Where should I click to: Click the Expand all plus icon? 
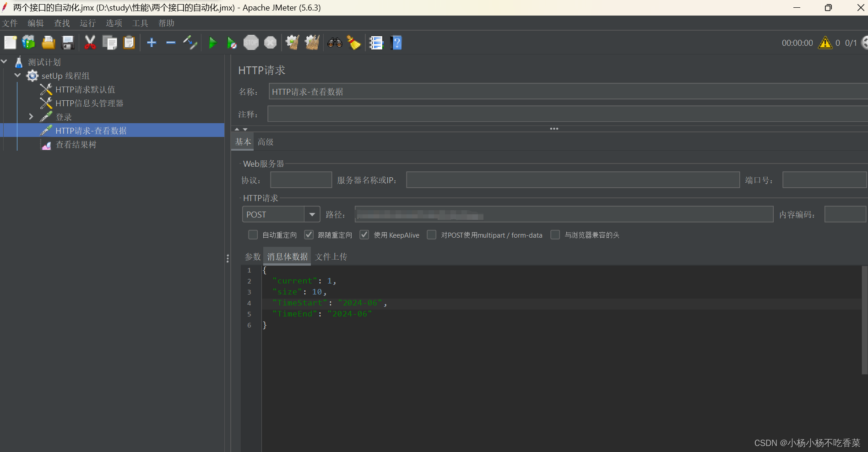[152, 43]
